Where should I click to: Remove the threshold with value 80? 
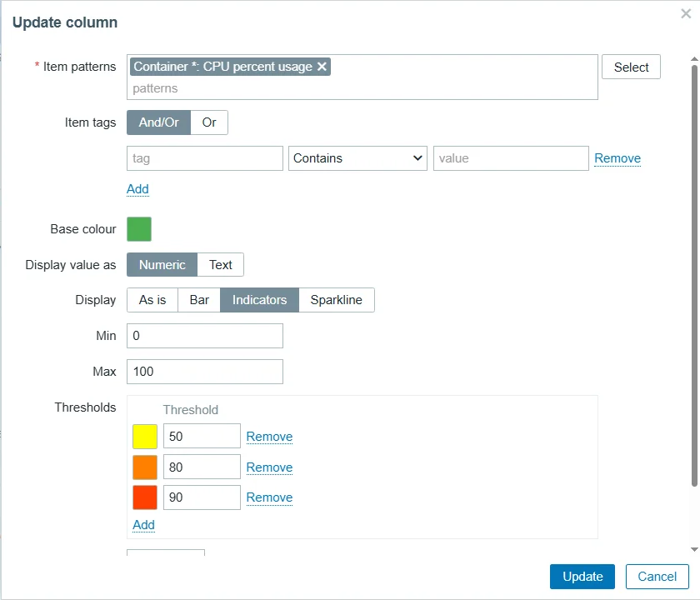(x=269, y=467)
